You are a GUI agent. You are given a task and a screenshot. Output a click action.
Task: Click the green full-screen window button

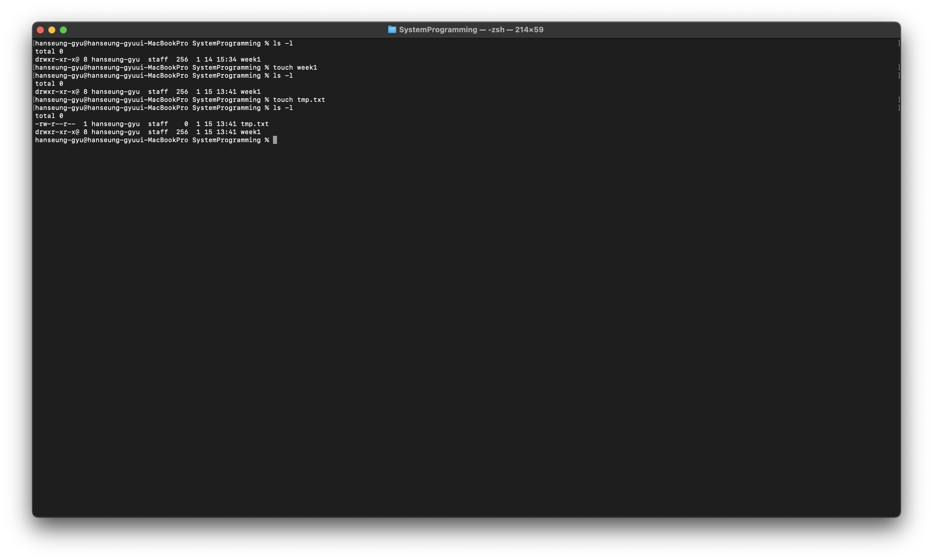click(x=63, y=30)
